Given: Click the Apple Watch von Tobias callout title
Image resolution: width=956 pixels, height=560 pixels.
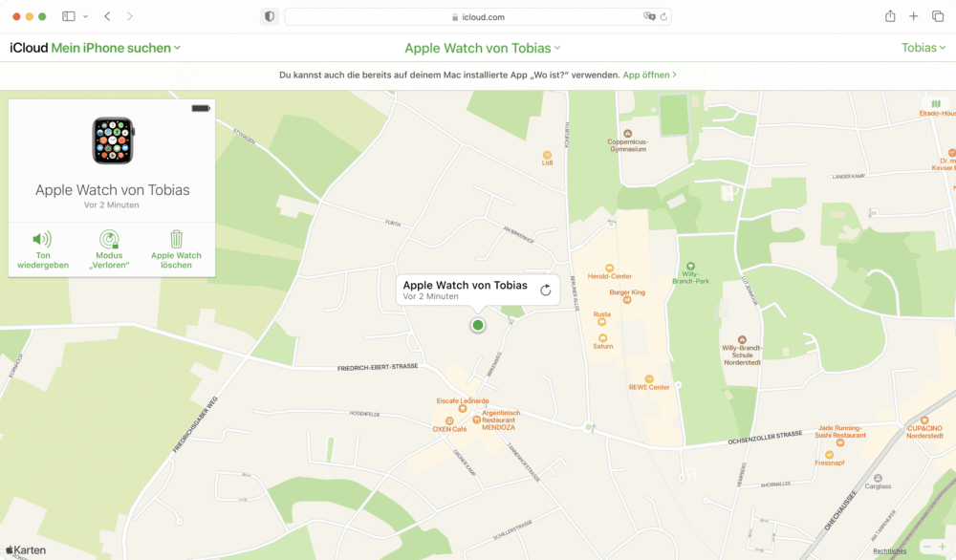Looking at the screenshot, I should 465,285.
